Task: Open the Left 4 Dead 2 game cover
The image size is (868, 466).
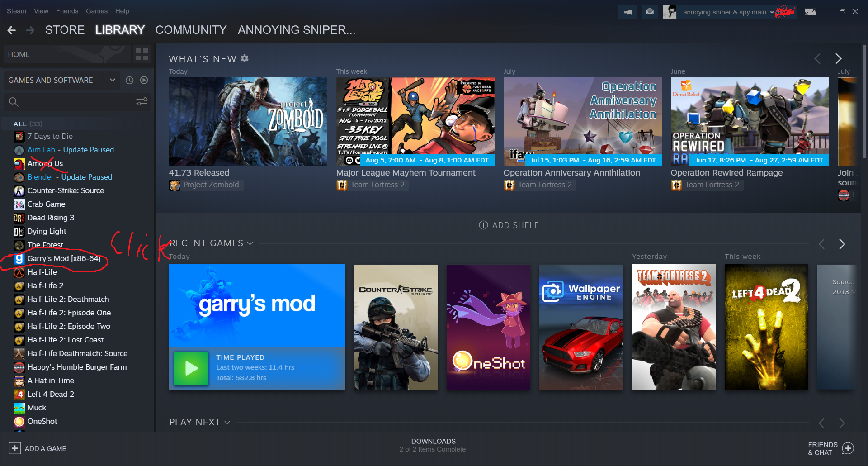Action: pos(766,327)
